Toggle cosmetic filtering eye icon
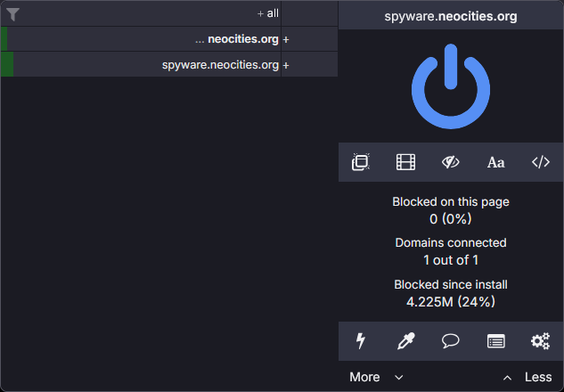The image size is (564, 392). pyautogui.click(x=451, y=162)
